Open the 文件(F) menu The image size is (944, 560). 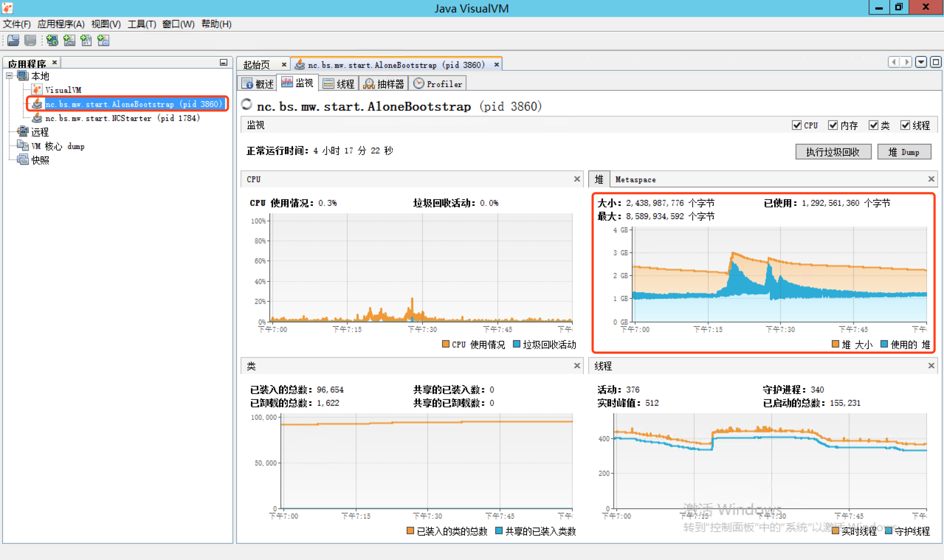coord(17,24)
